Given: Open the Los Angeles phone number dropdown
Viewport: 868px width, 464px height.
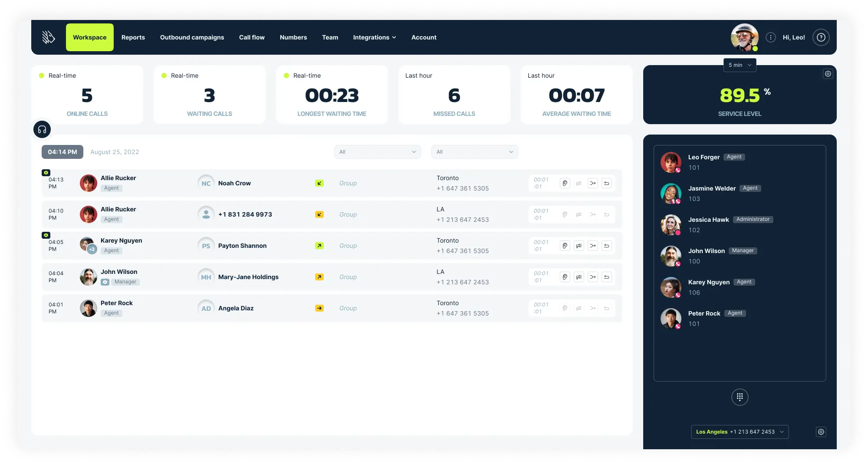Looking at the screenshot, I should [x=740, y=432].
